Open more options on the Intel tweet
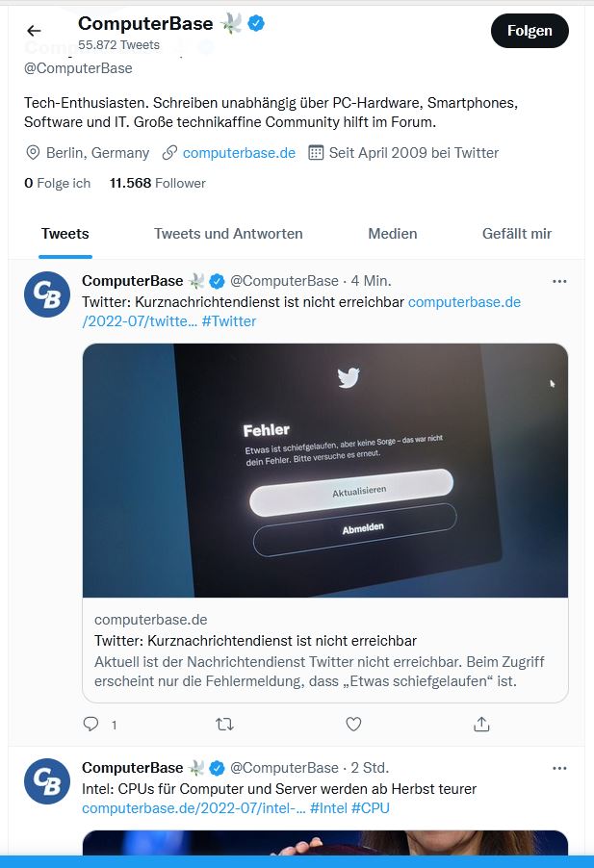 tap(559, 768)
